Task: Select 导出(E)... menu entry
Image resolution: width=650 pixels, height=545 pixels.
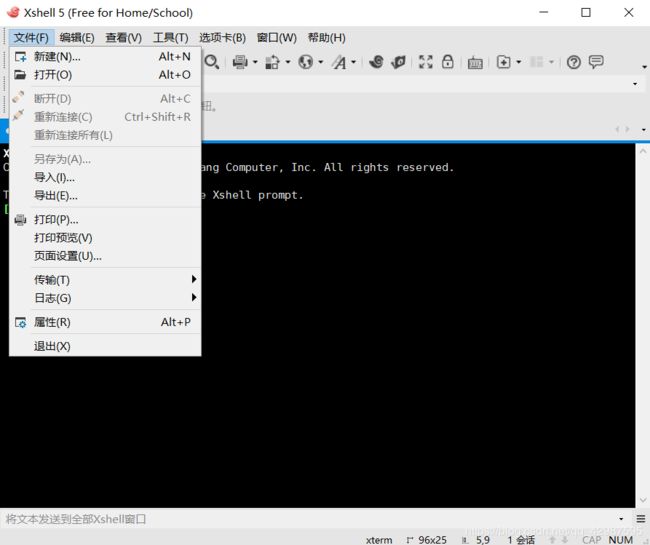Action: (x=105, y=196)
